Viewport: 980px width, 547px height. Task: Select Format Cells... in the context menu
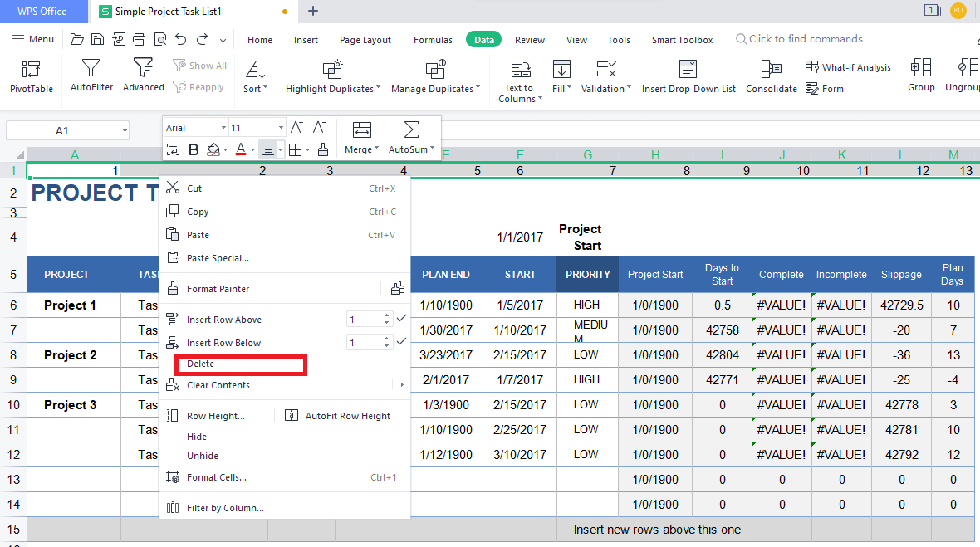[x=216, y=477]
